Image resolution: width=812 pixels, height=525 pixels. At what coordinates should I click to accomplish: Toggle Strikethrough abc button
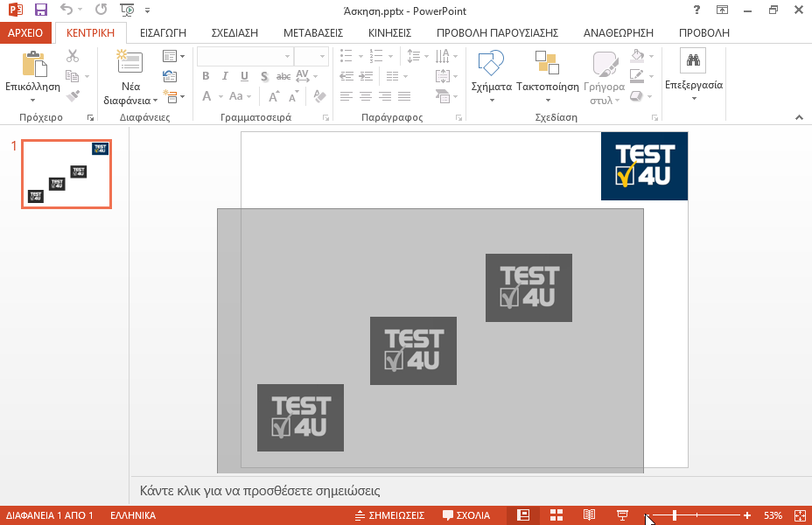[283, 76]
